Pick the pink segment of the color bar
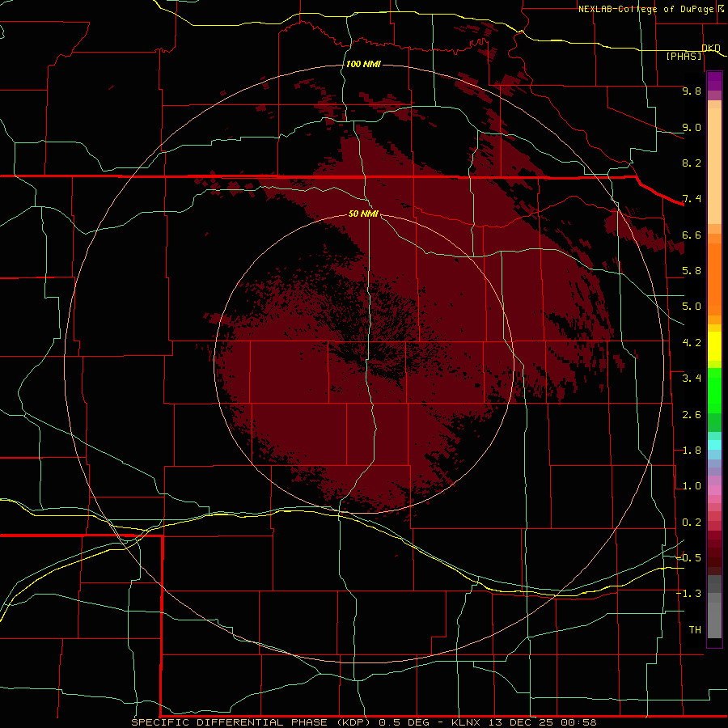728x728 pixels. [x=714, y=490]
